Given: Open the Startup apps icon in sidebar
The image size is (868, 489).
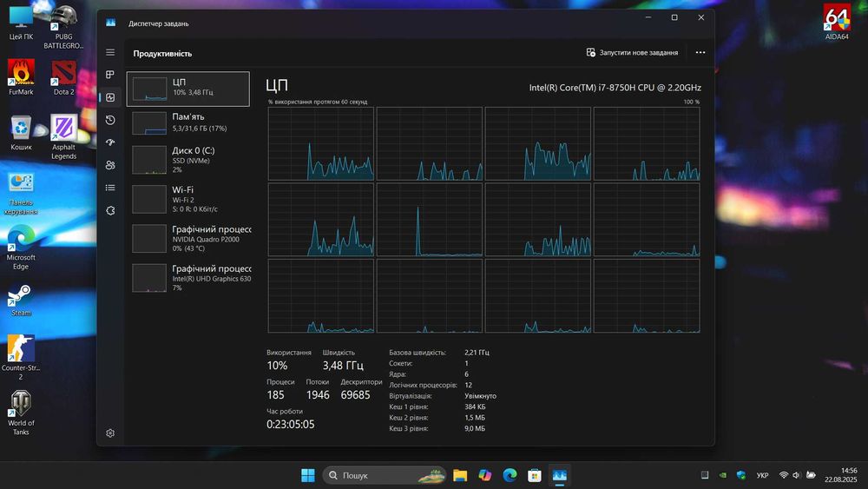Looking at the screenshot, I should tap(110, 142).
